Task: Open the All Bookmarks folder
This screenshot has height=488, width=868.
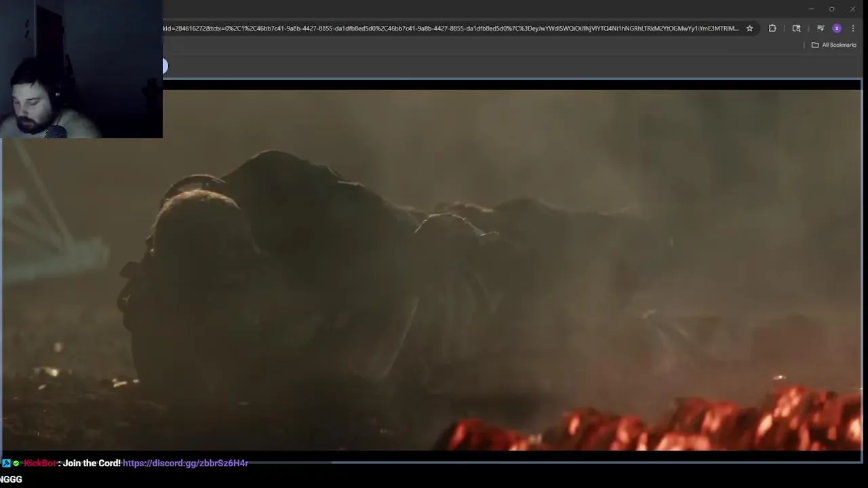Action: coord(834,45)
